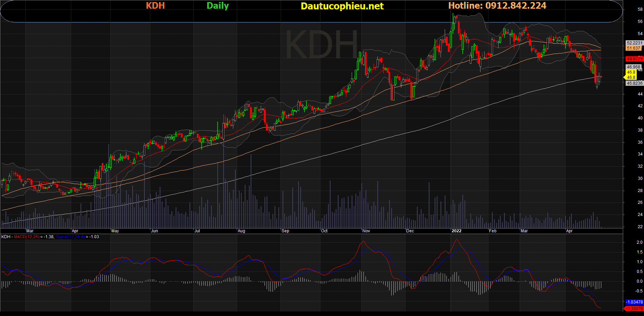Screen dimensions: 644x316
Task: Click the orange 51.637 price tag
Action: (634, 48)
